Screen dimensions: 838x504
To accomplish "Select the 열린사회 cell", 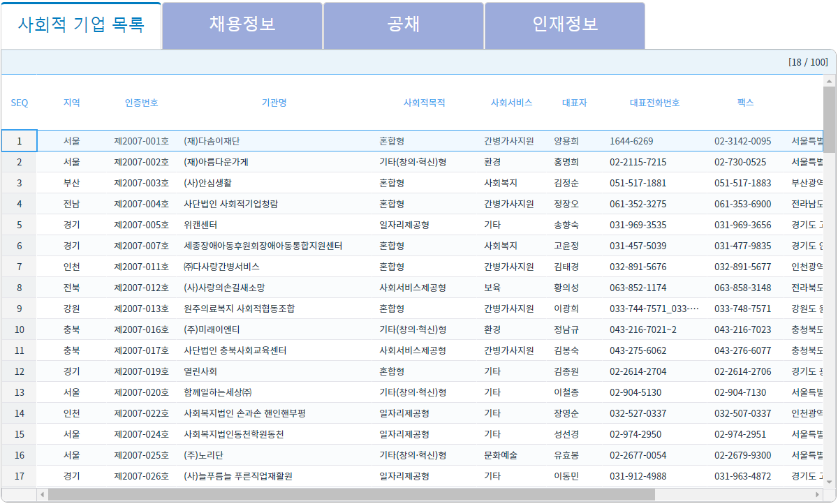I will point(274,371).
